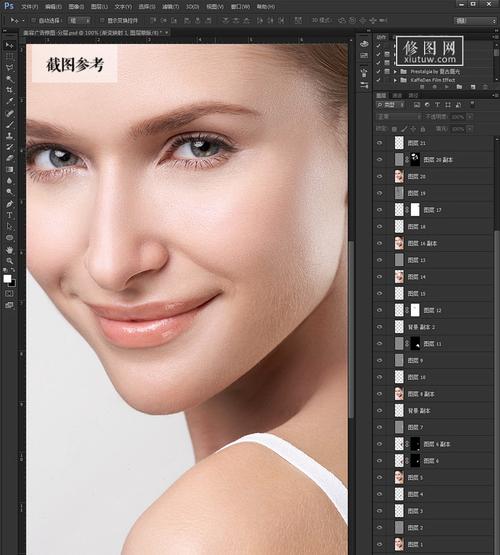Open the 不透明度 opacity slider arrow
The width and height of the screenshot is (500, 555).
tap(470, 117)
